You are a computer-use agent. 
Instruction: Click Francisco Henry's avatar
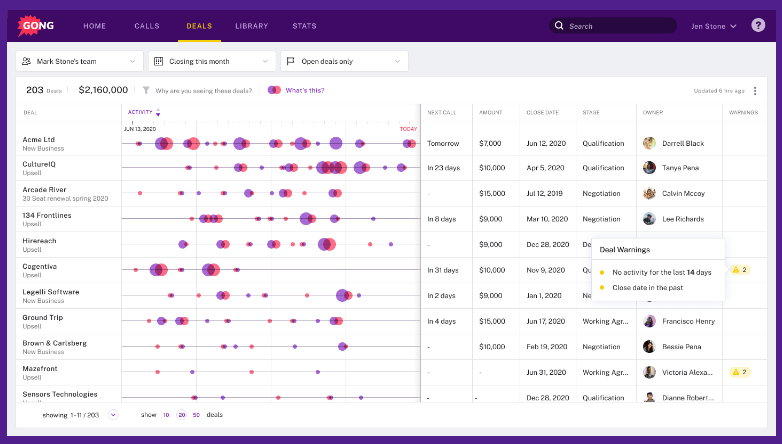(x=649, y=321)
